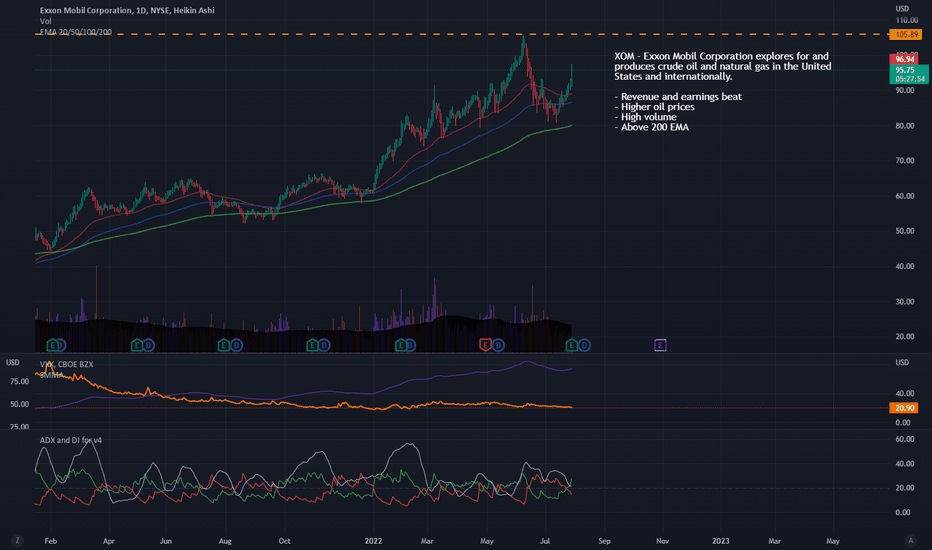Click the 'Higher oil prices' annotation line

654,107
